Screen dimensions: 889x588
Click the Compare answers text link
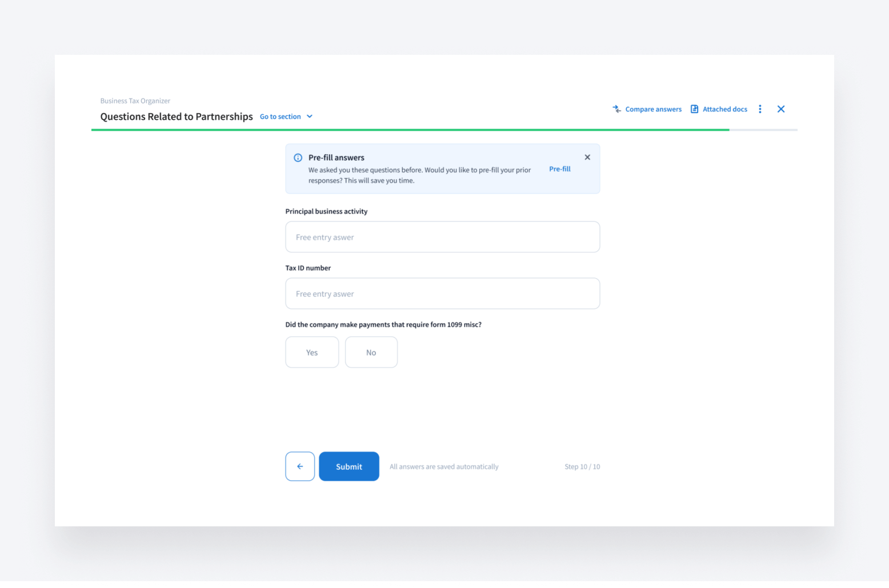coord(653,109)
